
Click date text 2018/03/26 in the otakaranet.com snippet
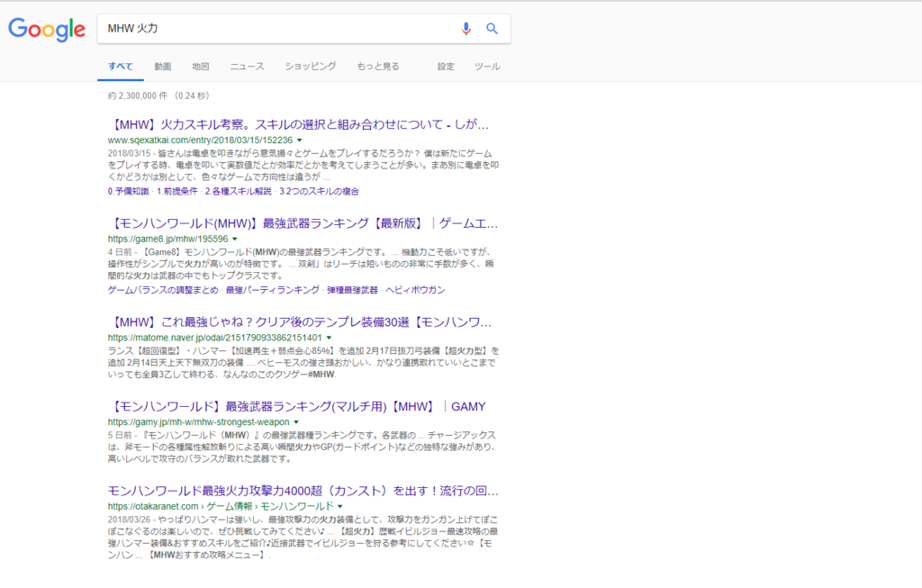coord(131,520)
